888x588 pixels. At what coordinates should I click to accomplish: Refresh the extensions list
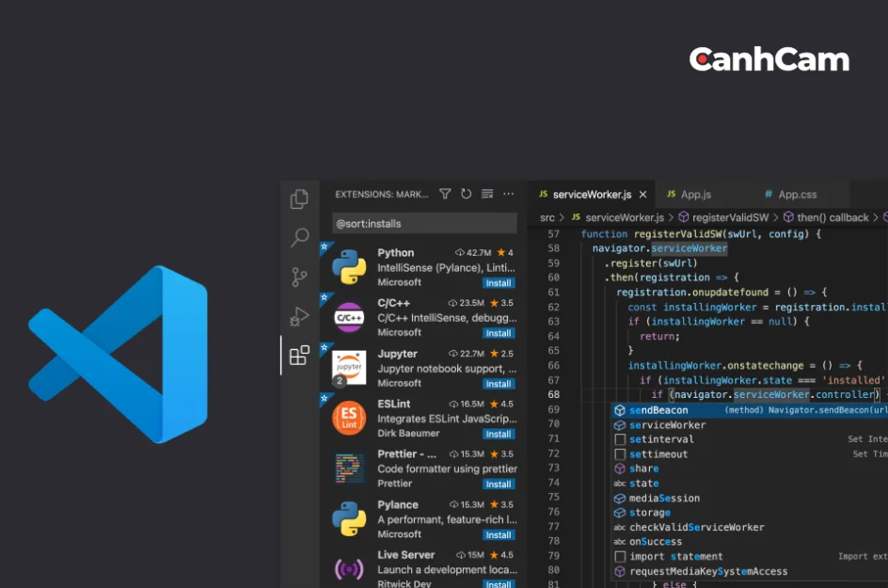pos(466,194)
